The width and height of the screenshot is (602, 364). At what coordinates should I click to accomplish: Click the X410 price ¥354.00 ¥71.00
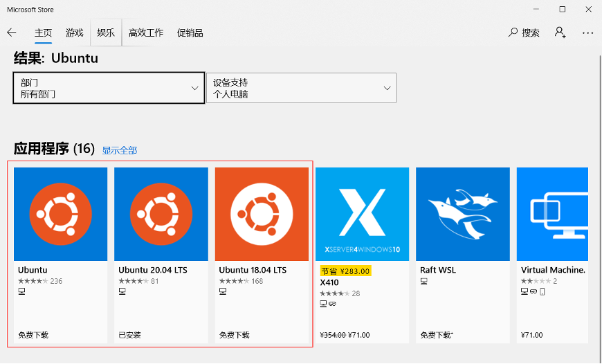345,335
